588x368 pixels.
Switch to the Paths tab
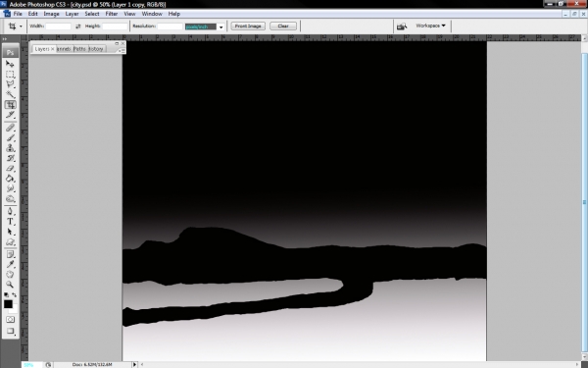(80, 49)
